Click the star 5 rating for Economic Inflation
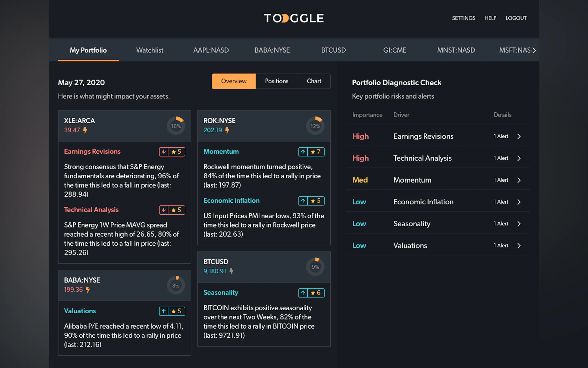 [316, 201]
